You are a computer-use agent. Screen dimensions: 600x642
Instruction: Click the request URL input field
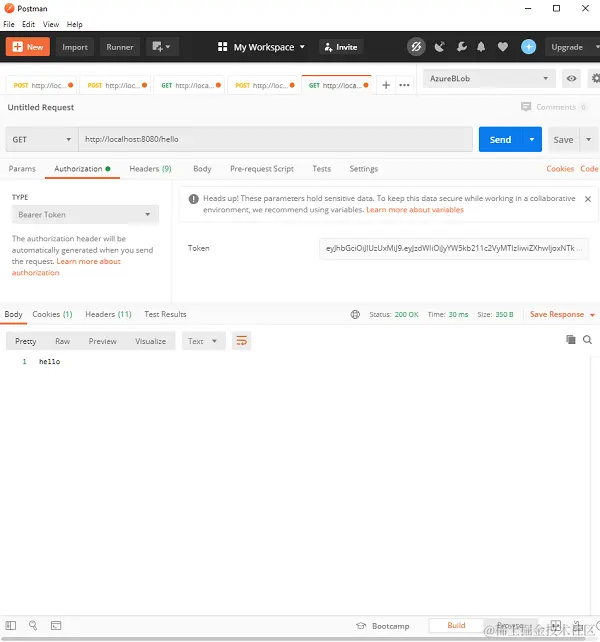click(275, 139)
